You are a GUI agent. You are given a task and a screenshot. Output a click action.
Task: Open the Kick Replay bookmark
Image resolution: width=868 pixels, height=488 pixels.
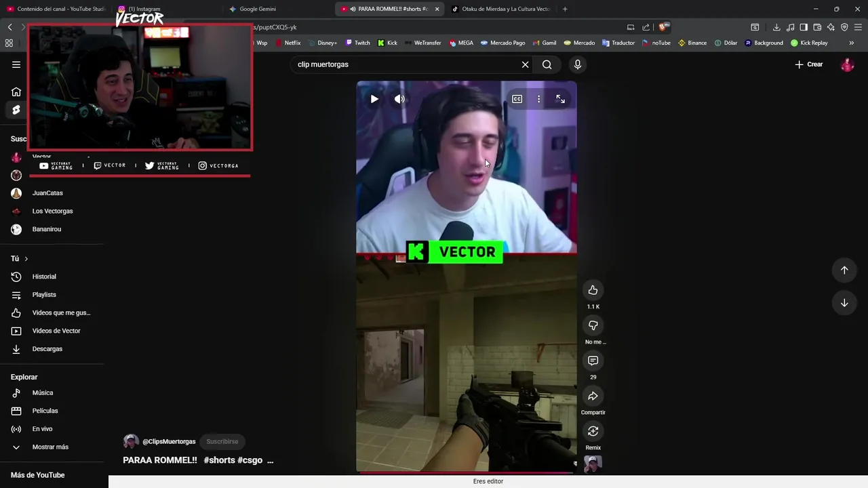809,43
